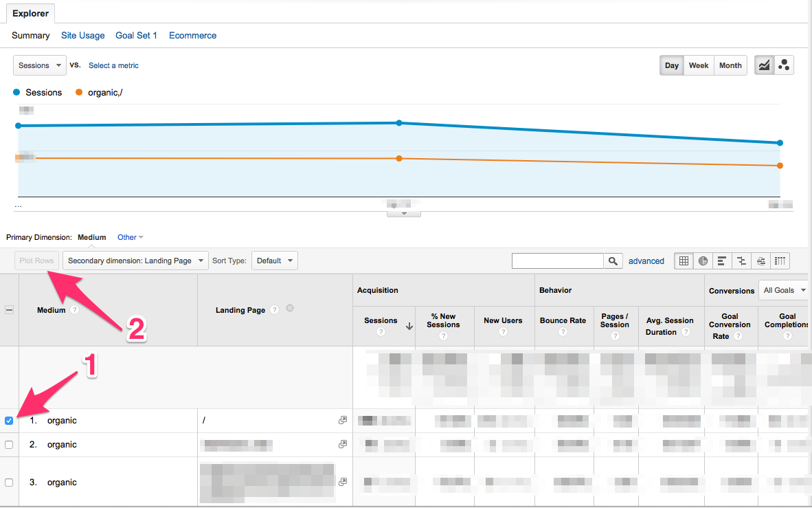Click the middle blue Sessions data point
This screenshot has height=508, width=812.
point(398,123)
